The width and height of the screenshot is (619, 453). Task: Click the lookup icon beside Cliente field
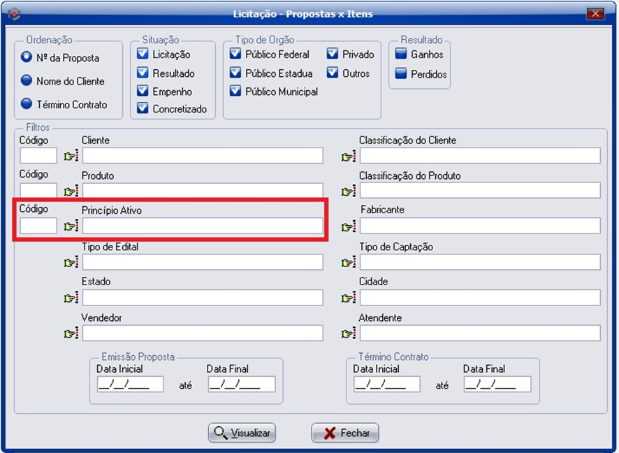pyautogui.click(x=70, y=156)
